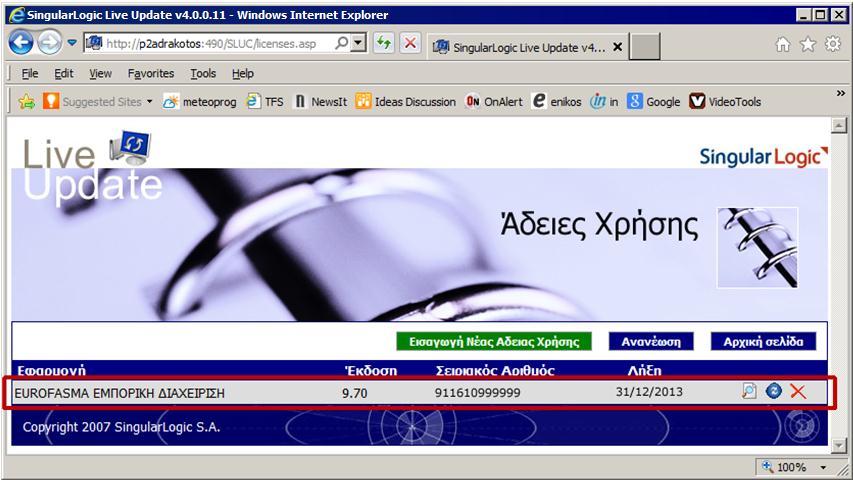Click expiry date 31/12/2013
Viewport: 853px width, 480px height.
click(x=649, y=392)
